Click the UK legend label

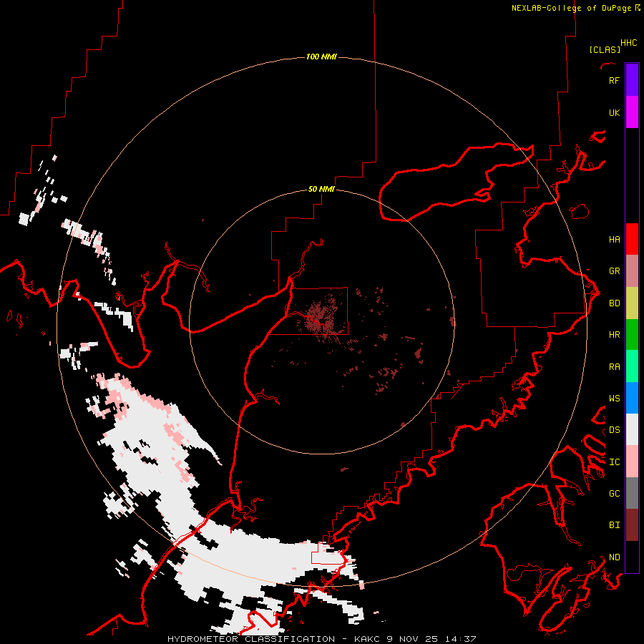(x=614, y=112)
